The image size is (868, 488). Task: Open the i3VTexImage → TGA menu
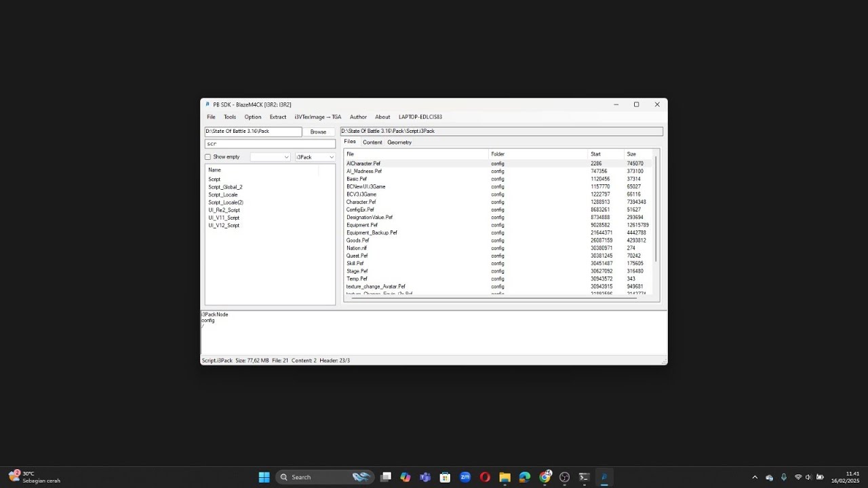tap(318, 117)
